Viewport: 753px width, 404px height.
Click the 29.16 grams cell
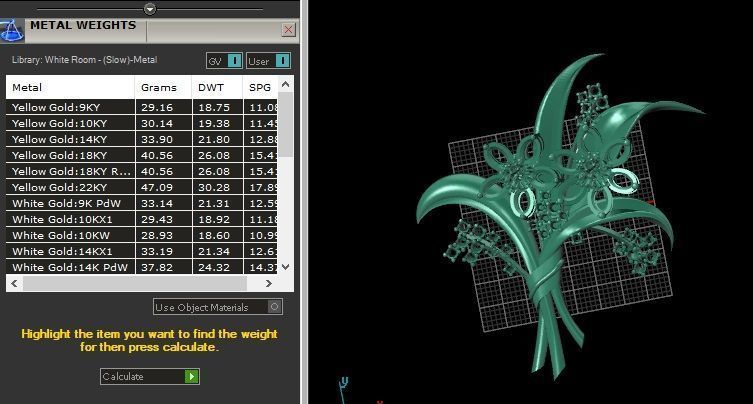[163, 107]
